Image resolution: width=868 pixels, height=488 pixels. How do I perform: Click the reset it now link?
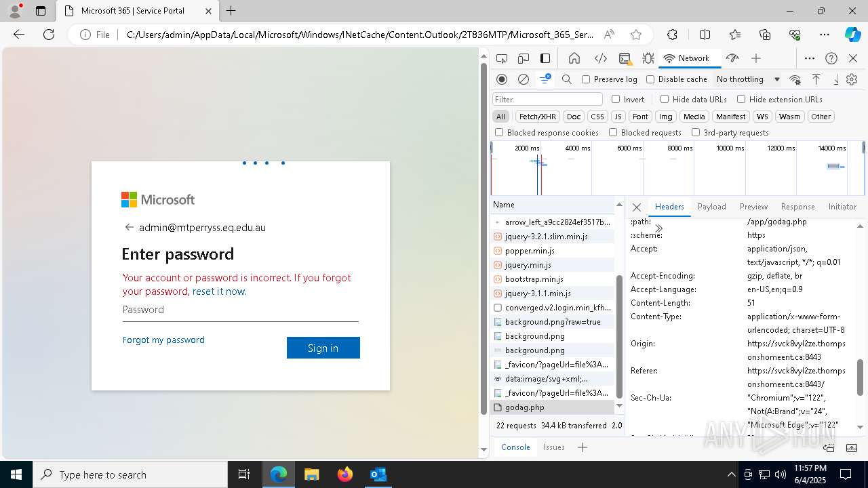click(219, 291)
